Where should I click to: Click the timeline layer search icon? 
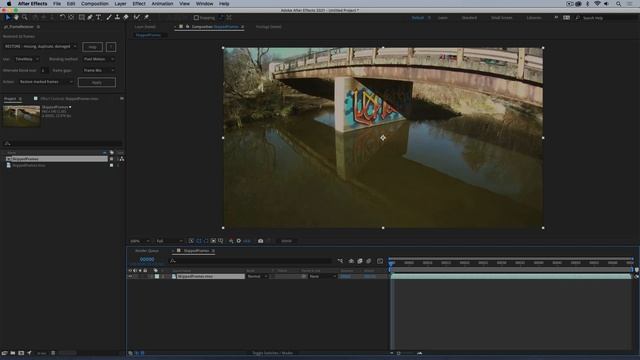(173, 260)
